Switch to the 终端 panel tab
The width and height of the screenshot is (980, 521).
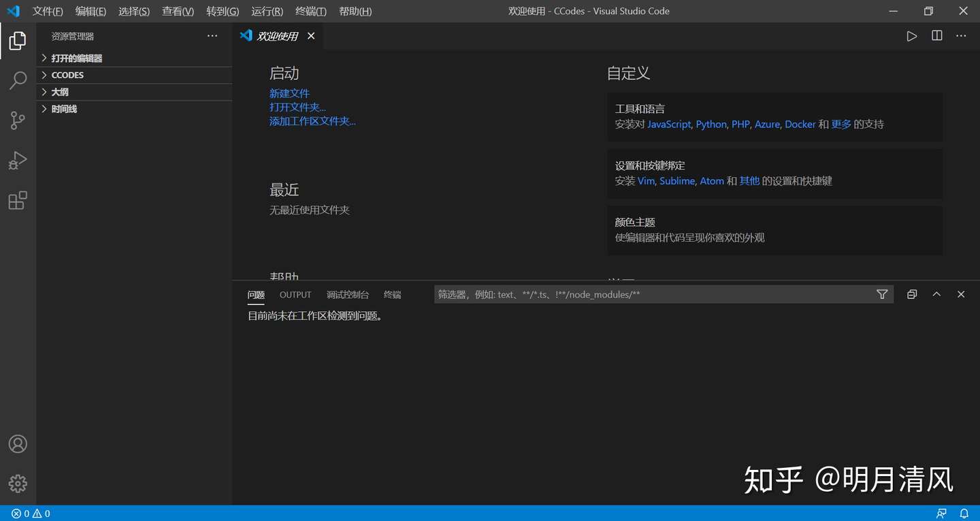click(393, 295)
